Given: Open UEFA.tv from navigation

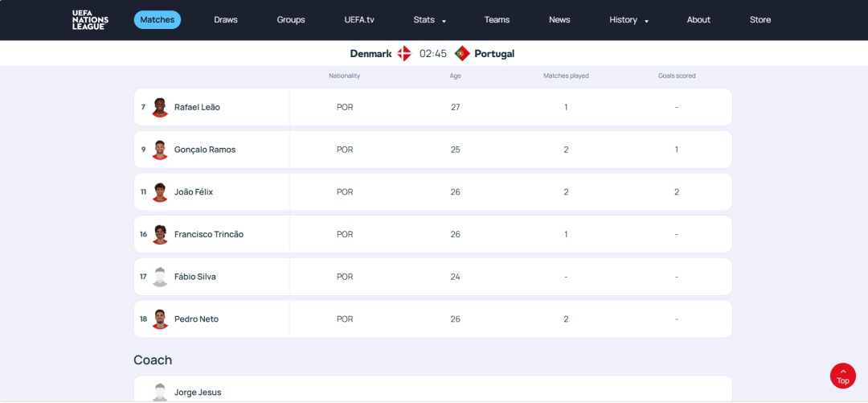Looking at the screenshot, I should pyautogui.click(x=359, y=20).
